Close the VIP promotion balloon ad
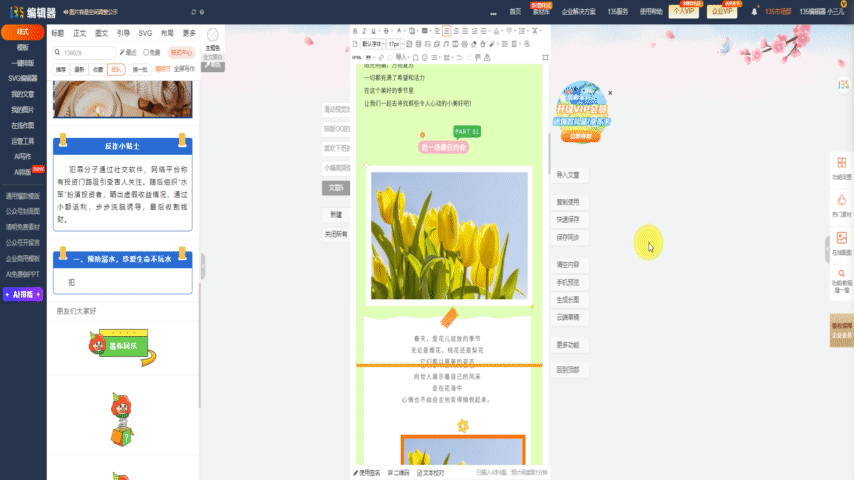 pyautogui.click(x=610, y=93)
